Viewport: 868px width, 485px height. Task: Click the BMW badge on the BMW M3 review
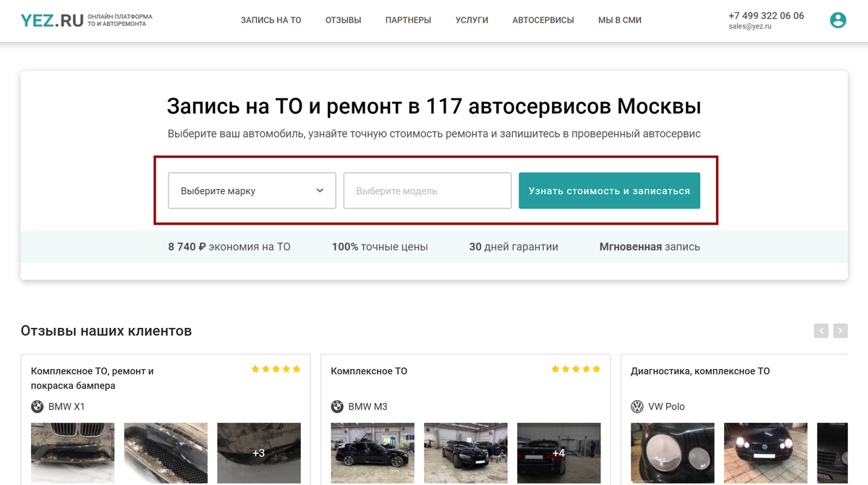pyautogui.click(x=337, y=406)
